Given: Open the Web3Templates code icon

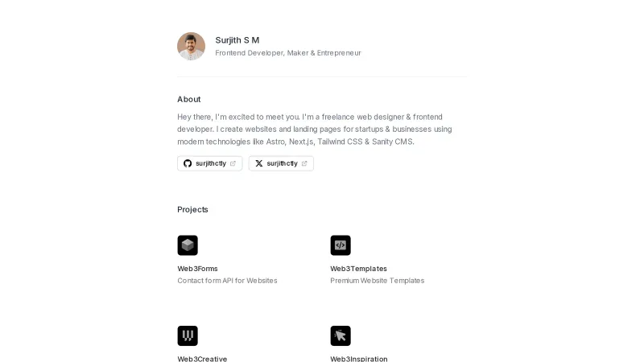Looking at the screenshot, I should pyautogui.click(x=341, y=245).
